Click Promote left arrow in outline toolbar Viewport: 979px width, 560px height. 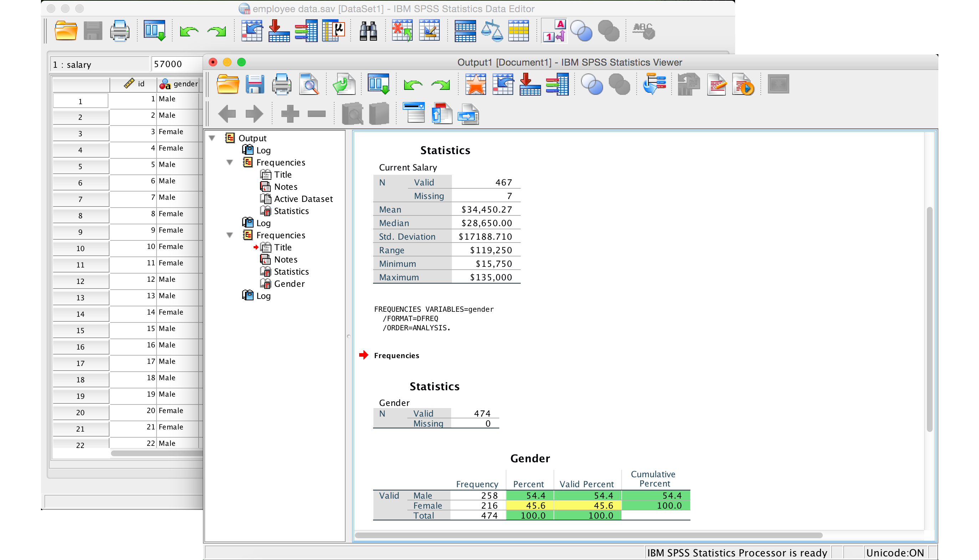[227, 113]
